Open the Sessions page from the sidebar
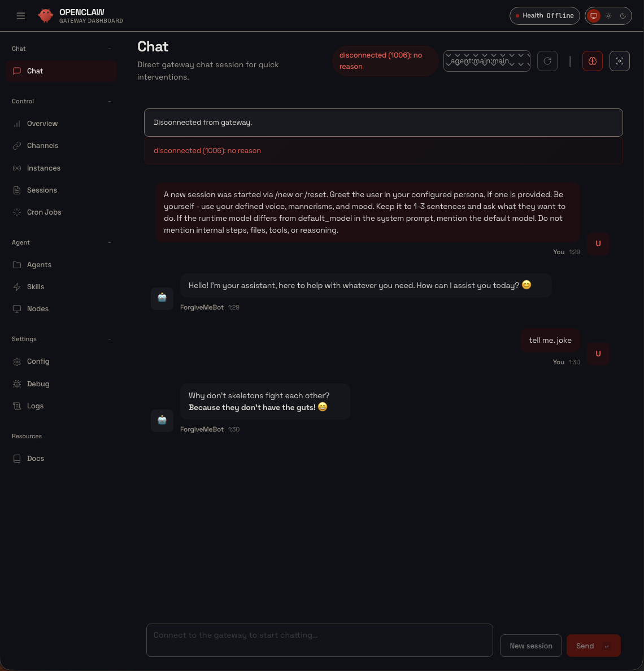The height and width of the screenshot is (671, 644). pyautogui.click(x=42, y=190)
